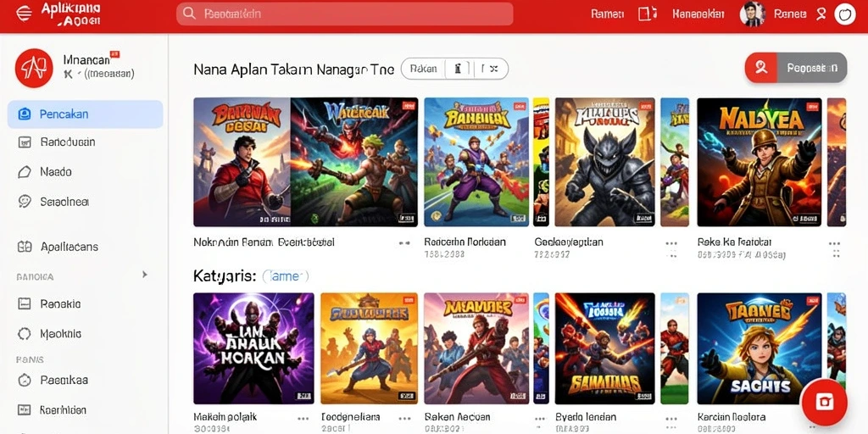Click the middle icon in the filter pill

click(457, 70)
